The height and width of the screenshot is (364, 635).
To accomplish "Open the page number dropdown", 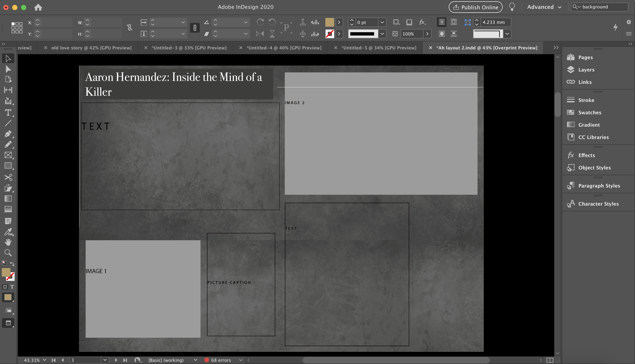I will (x=105, y=360).
